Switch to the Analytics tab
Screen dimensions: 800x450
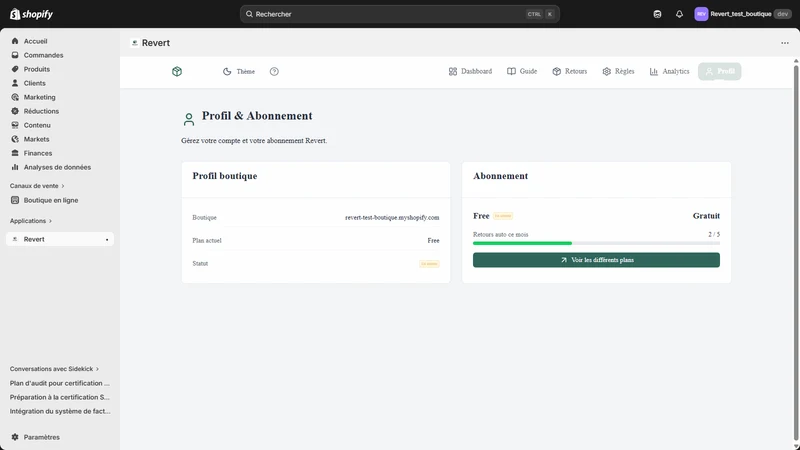(669, 71)
